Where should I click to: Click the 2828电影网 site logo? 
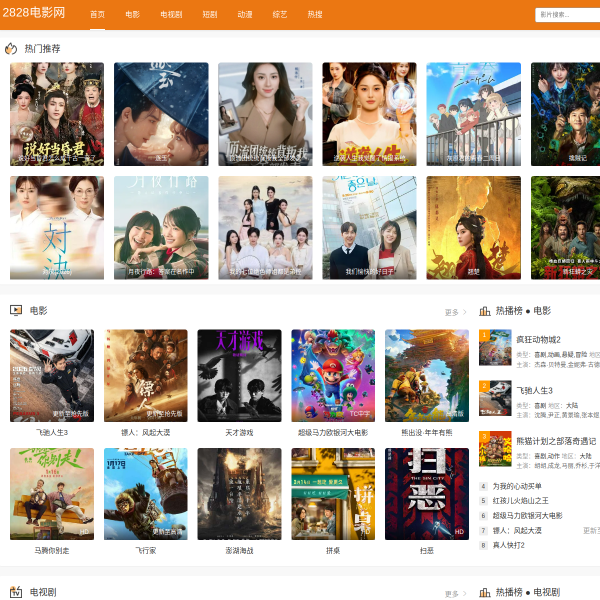point(34,13)
